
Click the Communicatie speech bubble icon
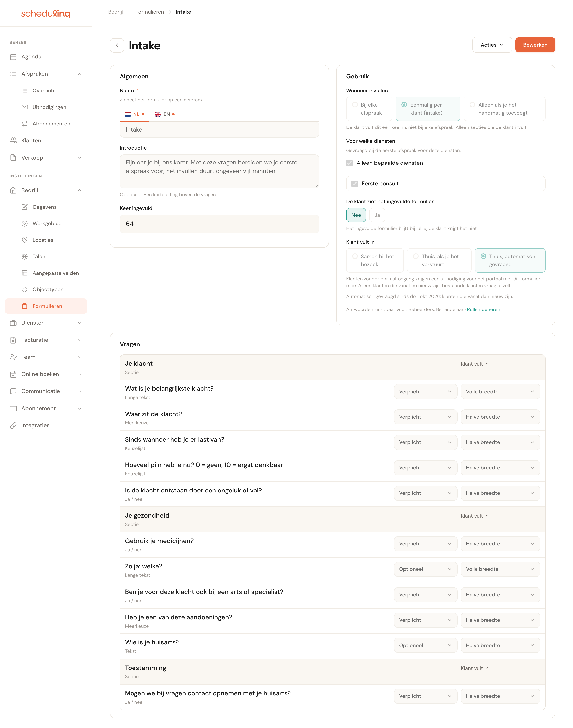click(x=13, y=391)
